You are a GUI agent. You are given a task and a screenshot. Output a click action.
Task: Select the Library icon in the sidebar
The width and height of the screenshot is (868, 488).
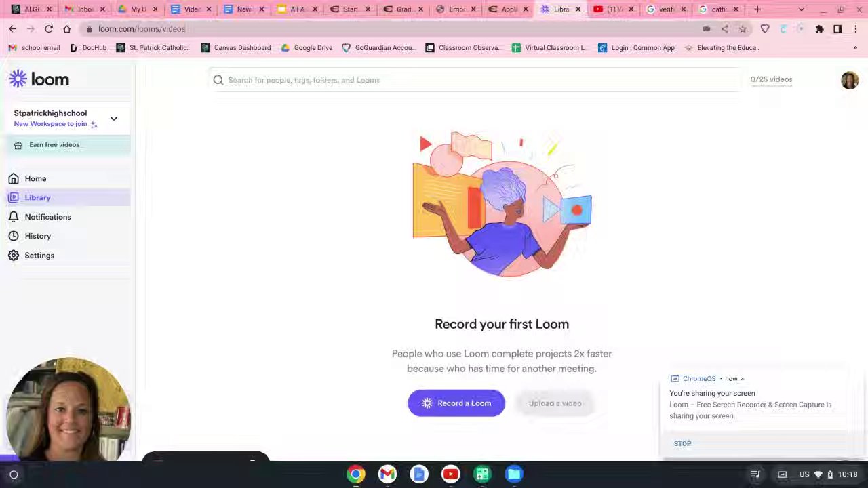tap(14, 197)
